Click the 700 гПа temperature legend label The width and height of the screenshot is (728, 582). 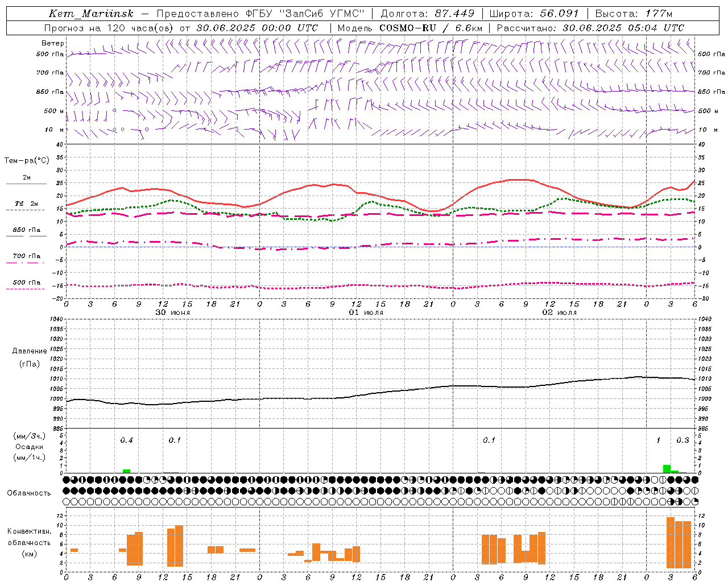click(27, 256)
